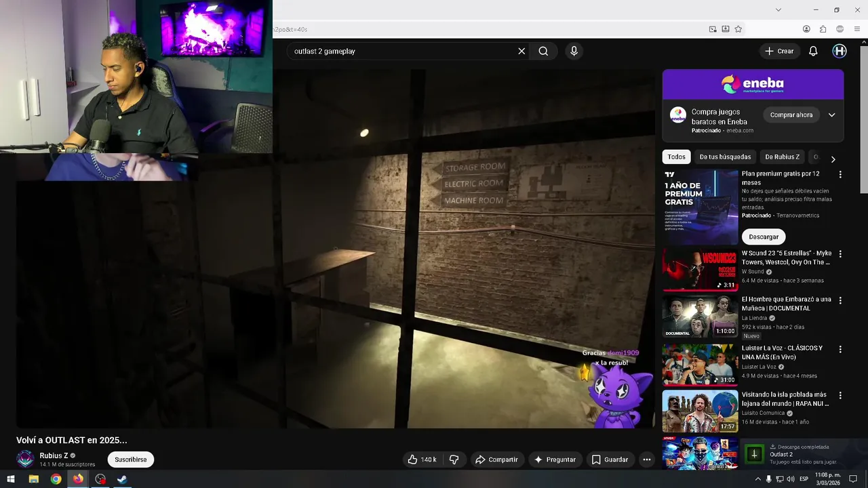Show hidden system tray icons
The width and height of the screenshot is (868, 488).
[x=757, y=479]
